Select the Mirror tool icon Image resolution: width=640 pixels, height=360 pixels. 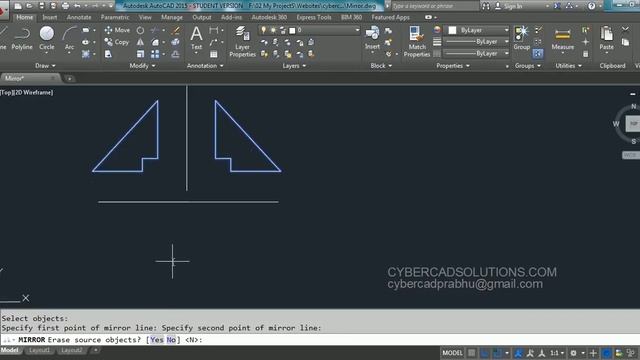(140, 42)
